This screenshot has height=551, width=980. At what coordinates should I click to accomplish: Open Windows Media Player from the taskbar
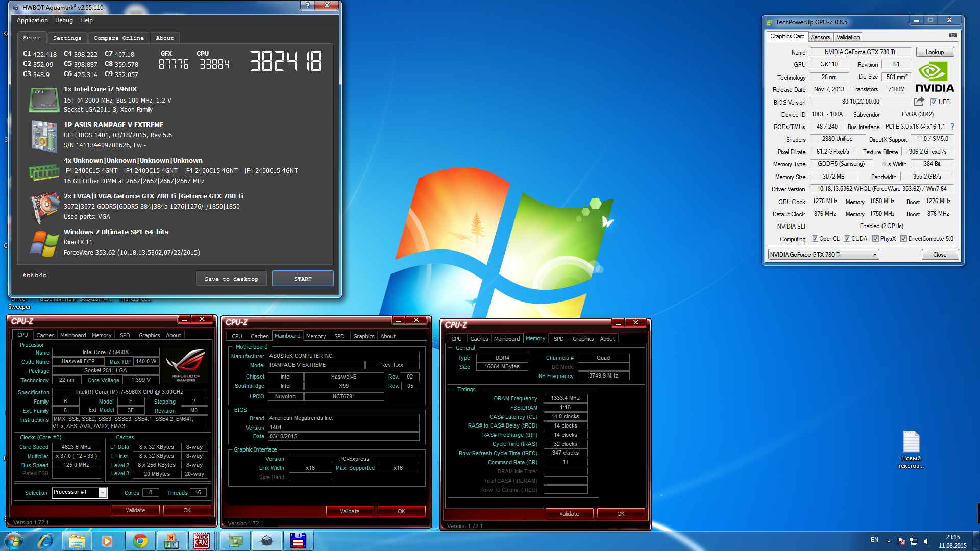coord(107,541)
